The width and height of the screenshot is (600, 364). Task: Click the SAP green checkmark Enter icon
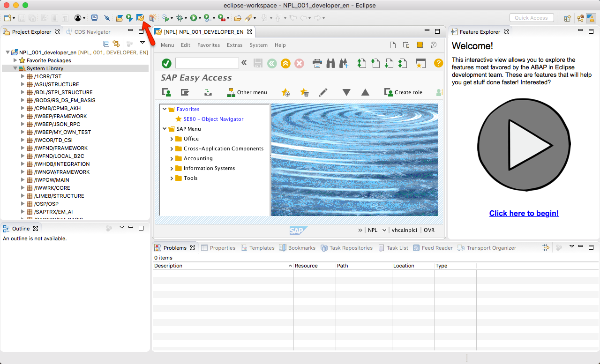(x=166, y=63)
